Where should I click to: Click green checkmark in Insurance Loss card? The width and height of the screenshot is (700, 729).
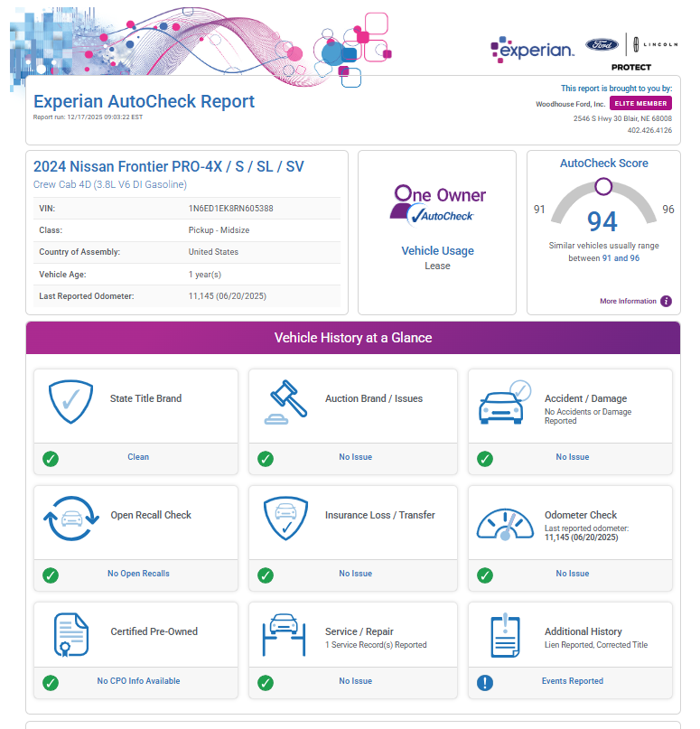click(x=266, y=575)
